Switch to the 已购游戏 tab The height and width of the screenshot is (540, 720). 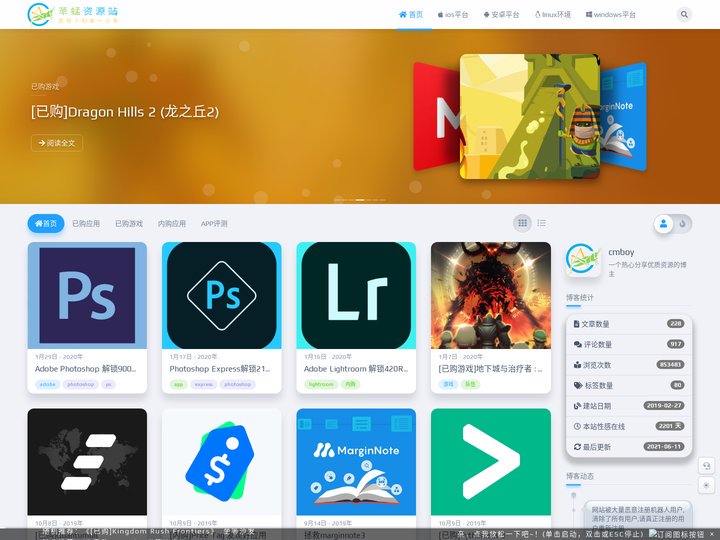(129, 224)
